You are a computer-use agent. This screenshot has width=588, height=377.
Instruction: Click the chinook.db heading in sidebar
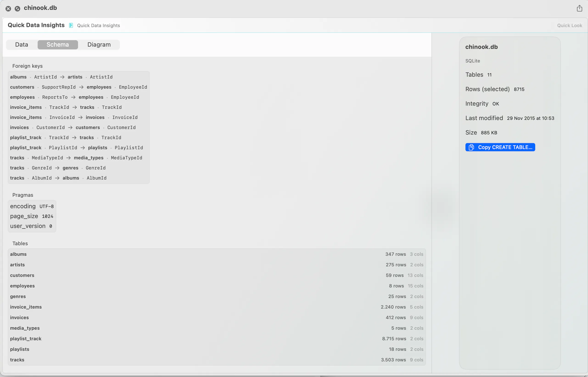[x=481, y=47]
